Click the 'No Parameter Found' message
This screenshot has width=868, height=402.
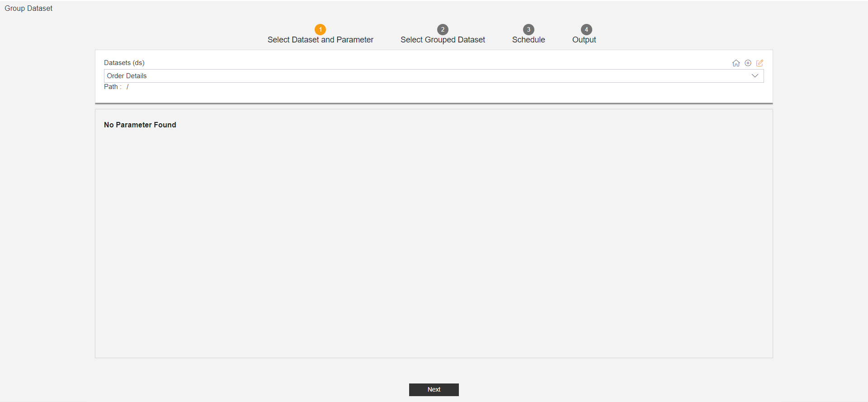(x=140, y=125)
